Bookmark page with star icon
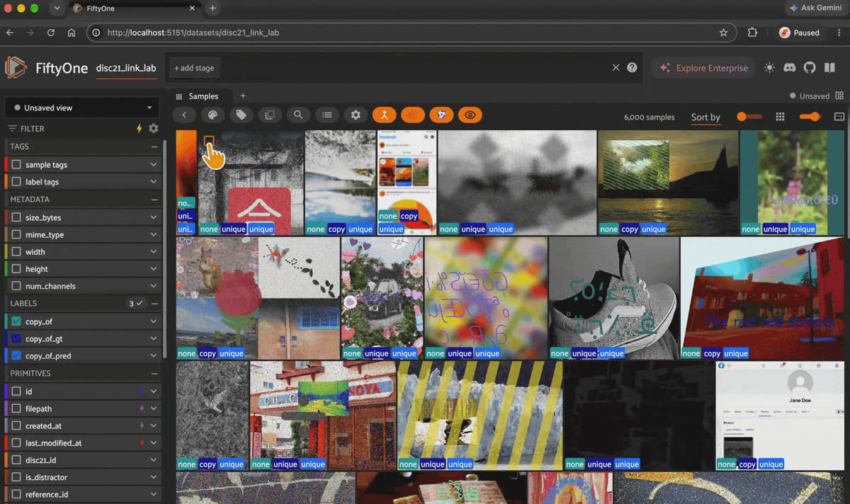This screenshot has width=850, height=504. click(723, 33)
